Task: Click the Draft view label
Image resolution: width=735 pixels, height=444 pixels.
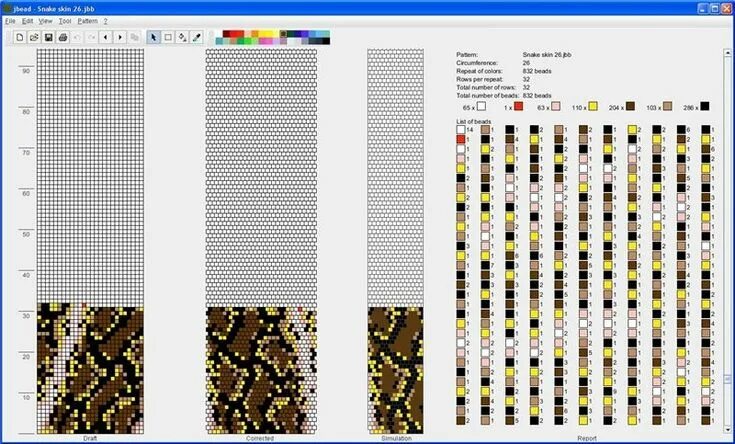Action: point(90,438)
